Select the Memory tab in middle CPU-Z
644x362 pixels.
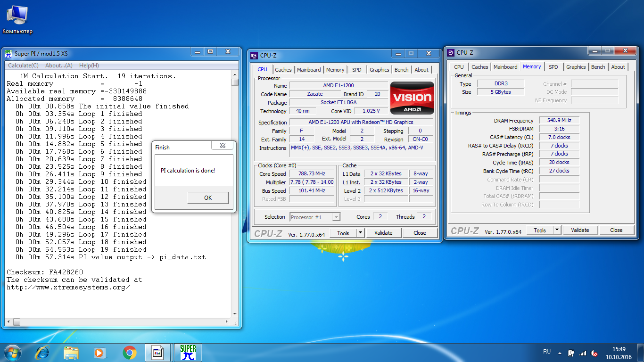click(x=335, y=70)
